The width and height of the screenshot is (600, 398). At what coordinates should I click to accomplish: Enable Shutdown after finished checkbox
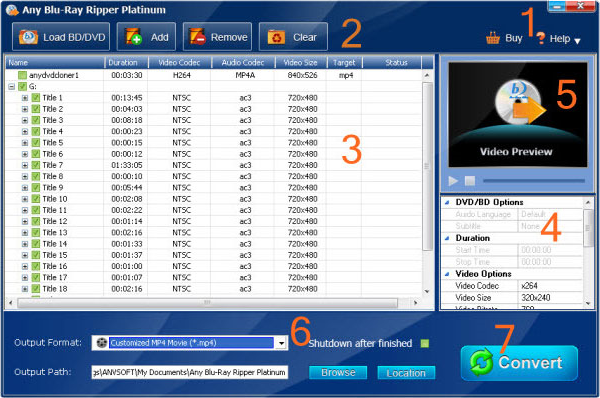click(425, 343)
